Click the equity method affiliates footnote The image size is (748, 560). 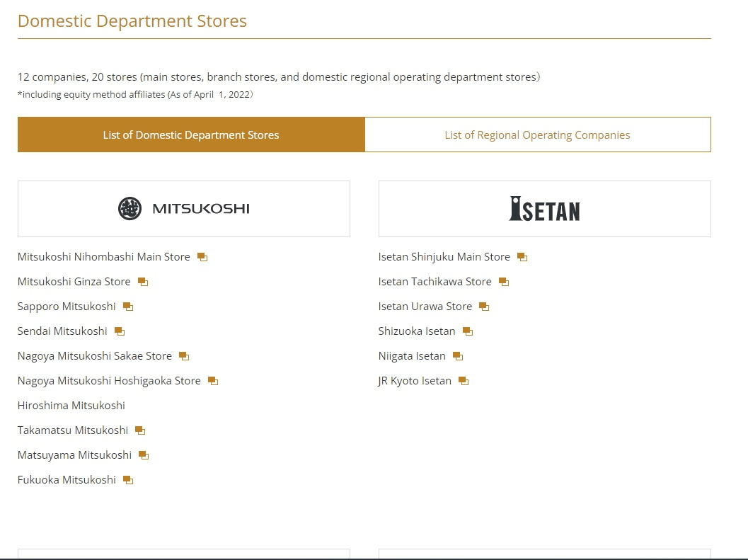[135, 95]
